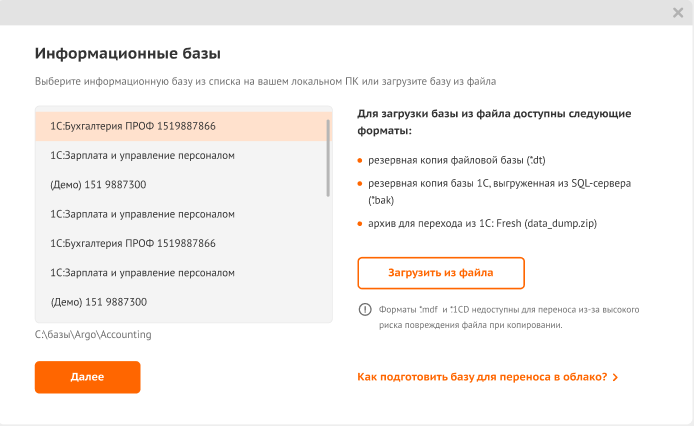Click the Загрузить из файла button
694x426 pixels.
tap(441, 273)
